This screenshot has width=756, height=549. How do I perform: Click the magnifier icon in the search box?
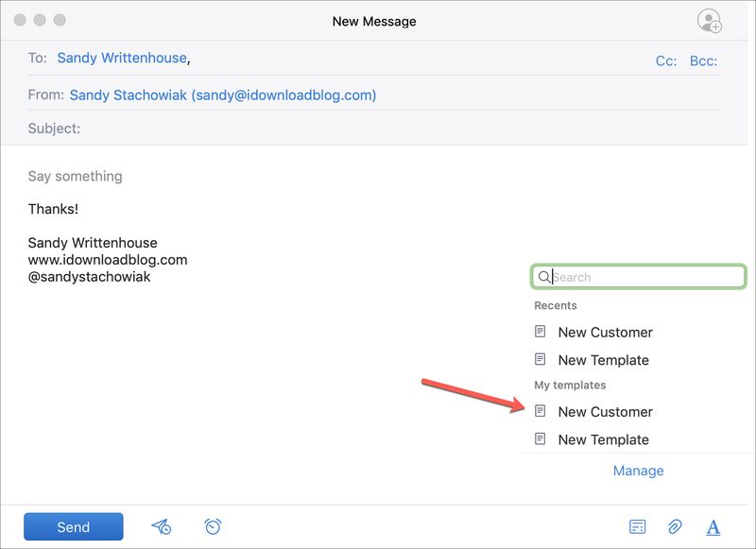pos(544,277)
